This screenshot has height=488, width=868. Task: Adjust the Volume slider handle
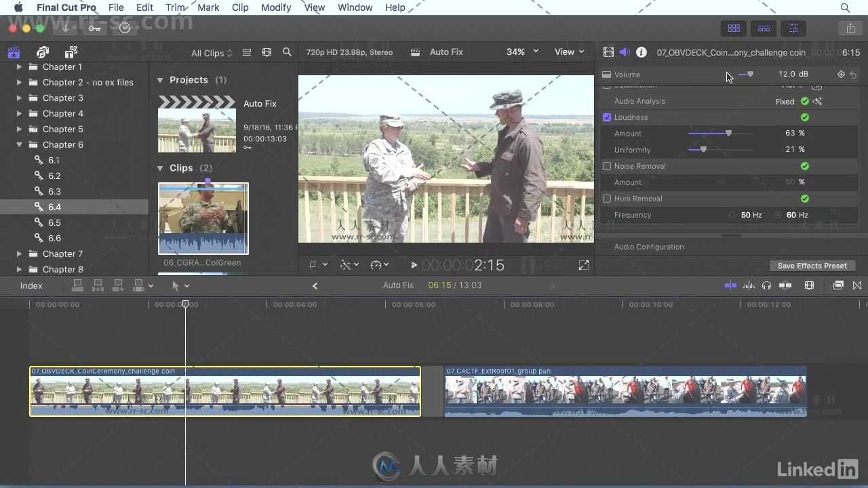click(749, 74)
